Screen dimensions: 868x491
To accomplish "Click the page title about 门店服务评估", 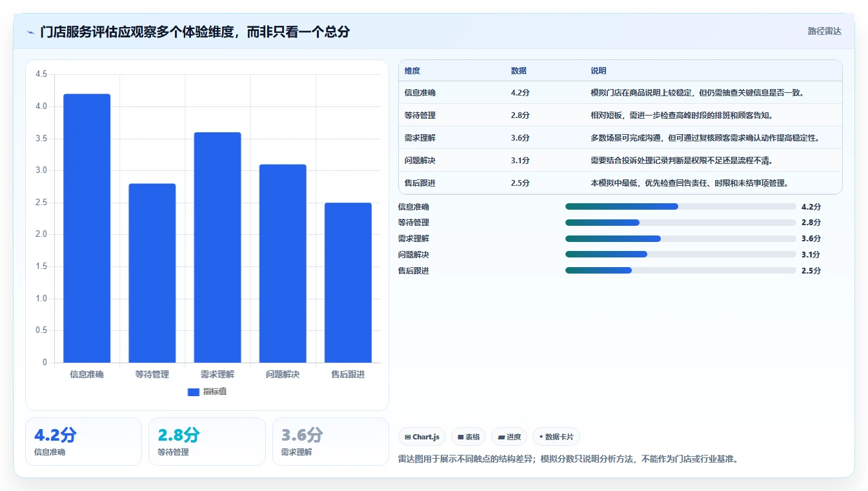I will click(x=195, y=32).
